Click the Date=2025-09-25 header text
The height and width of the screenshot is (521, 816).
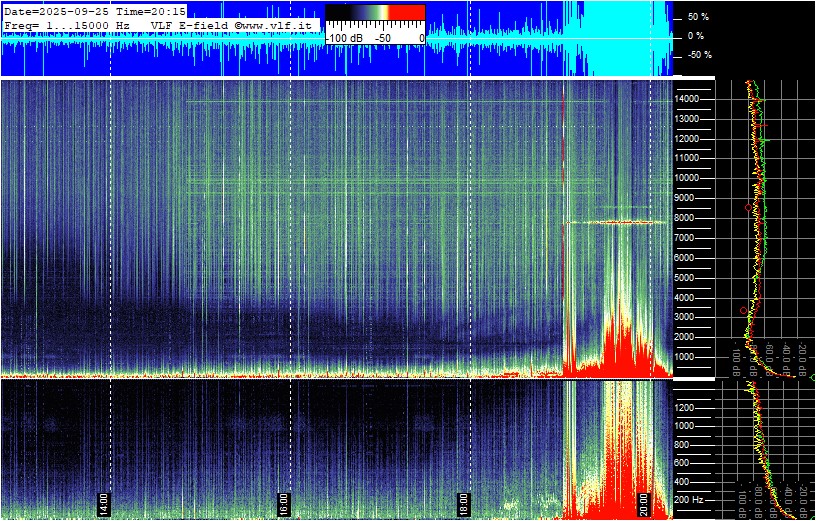[x=56, y=11]
